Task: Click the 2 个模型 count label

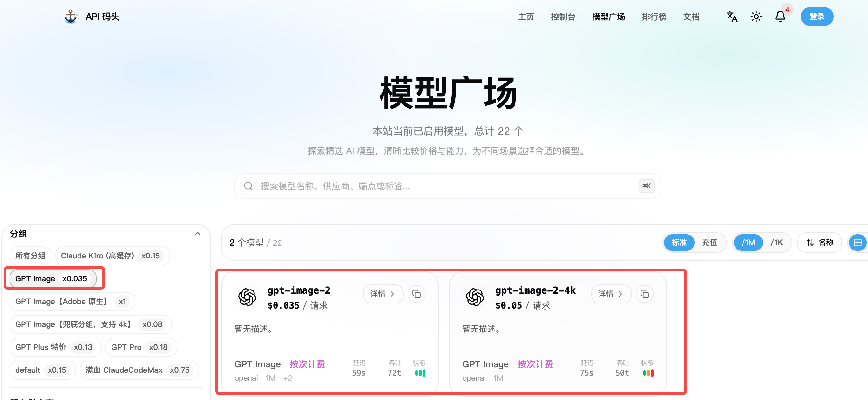Action: point(246,243)
